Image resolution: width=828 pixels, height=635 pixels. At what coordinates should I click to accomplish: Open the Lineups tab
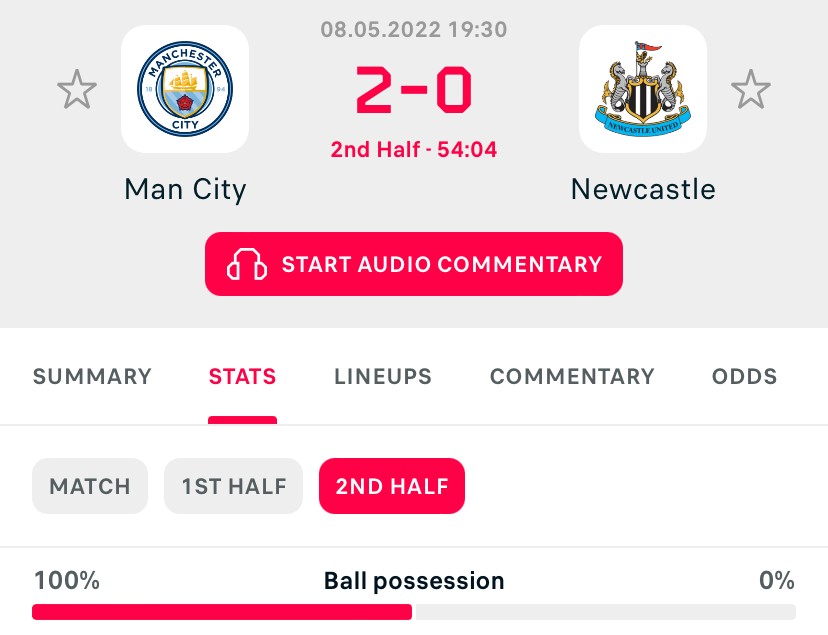click(383, 377)
